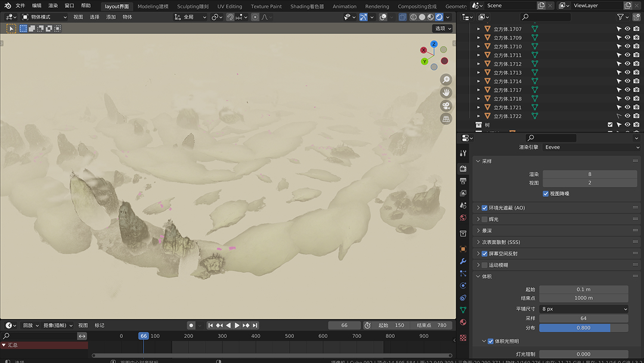Switch to wireframe viewport shading
This screenshot has width=644, height=363.
(x=413, y=17)
